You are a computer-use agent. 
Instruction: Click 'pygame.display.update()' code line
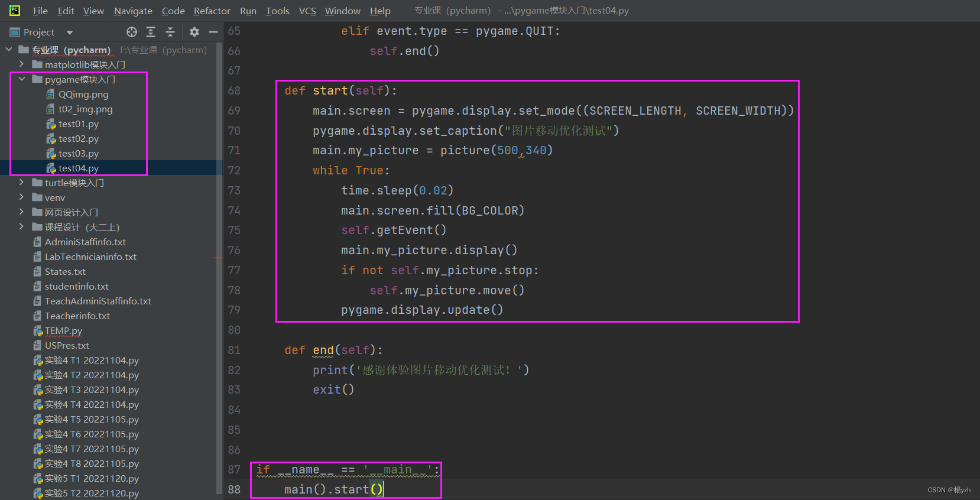click(422, 310)
